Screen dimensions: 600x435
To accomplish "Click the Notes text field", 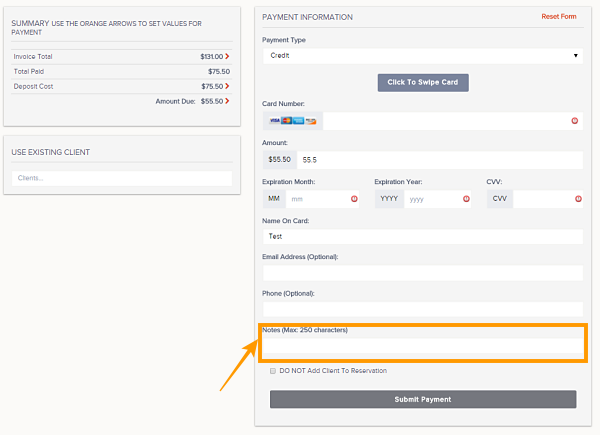I will click(x=423, y=346).
